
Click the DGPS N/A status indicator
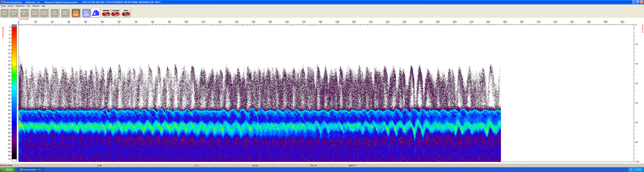(x=126, y=13)
